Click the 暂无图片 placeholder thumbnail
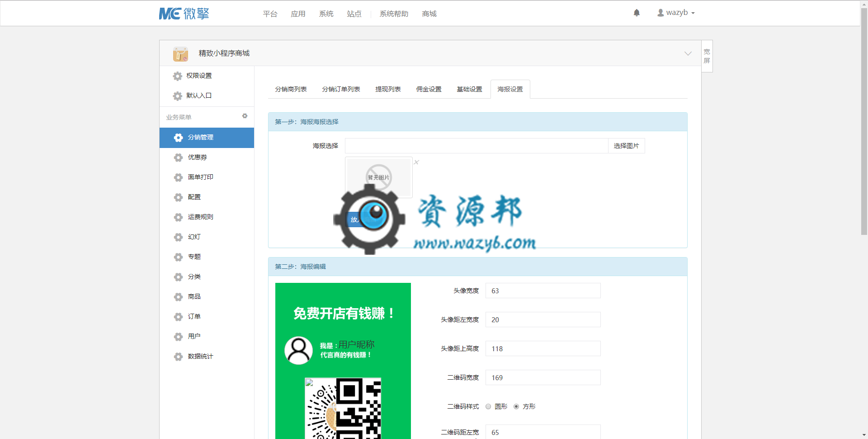868x439 pixels. click(379, 177)
